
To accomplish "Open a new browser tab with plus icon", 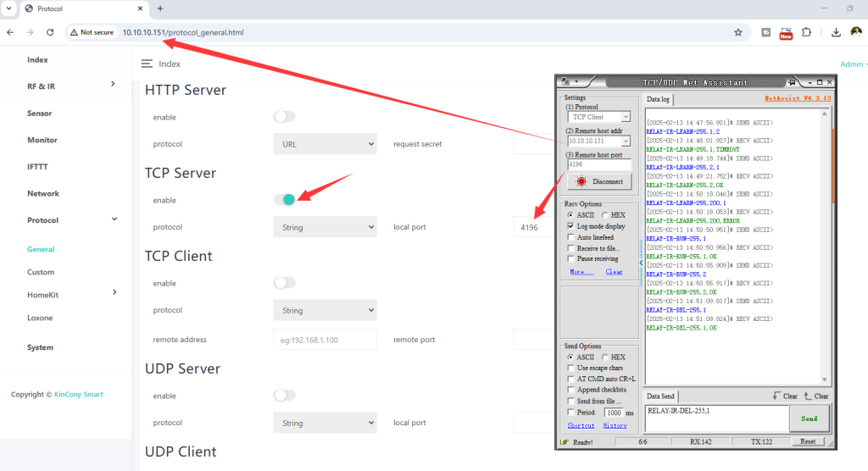I will pyautogui.click(x=160, y=8).
